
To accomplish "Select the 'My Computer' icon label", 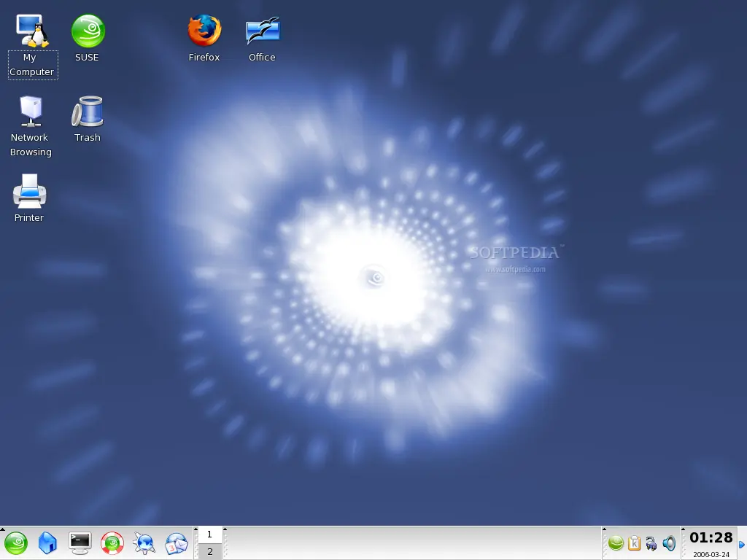I will click(32, 65).
